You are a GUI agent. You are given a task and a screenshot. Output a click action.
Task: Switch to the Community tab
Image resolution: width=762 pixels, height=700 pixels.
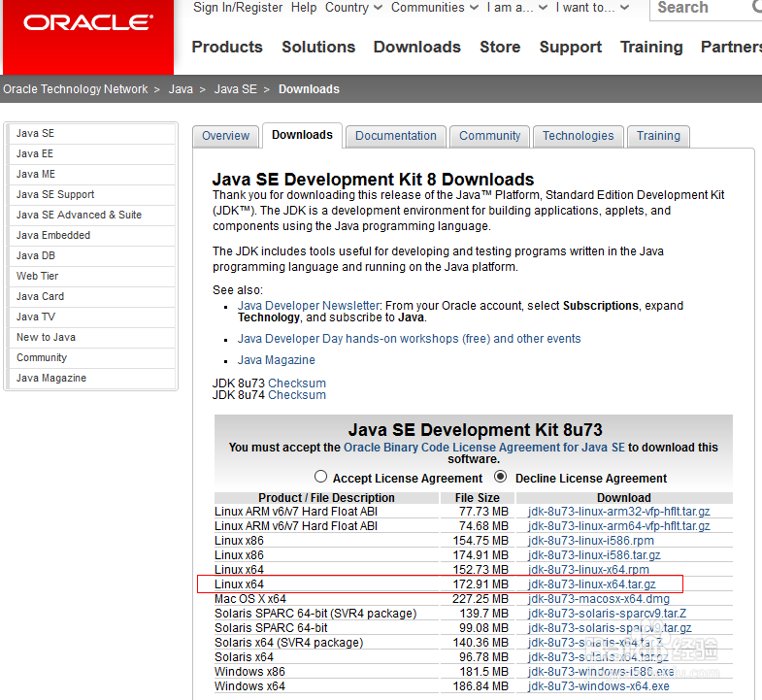point(489,136)
